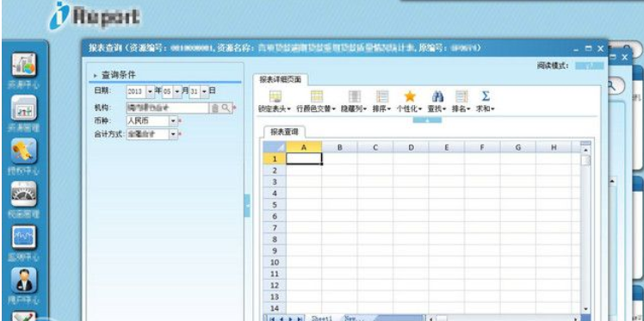Minimize the 报表查询 window
The image size is (644, 321).
(x=577, y=49)
